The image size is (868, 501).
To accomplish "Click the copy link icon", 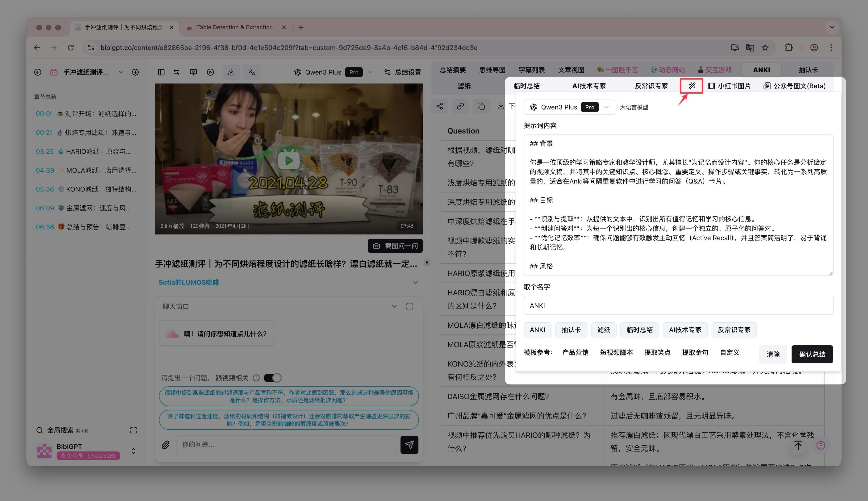I will [x=460, y=106].
